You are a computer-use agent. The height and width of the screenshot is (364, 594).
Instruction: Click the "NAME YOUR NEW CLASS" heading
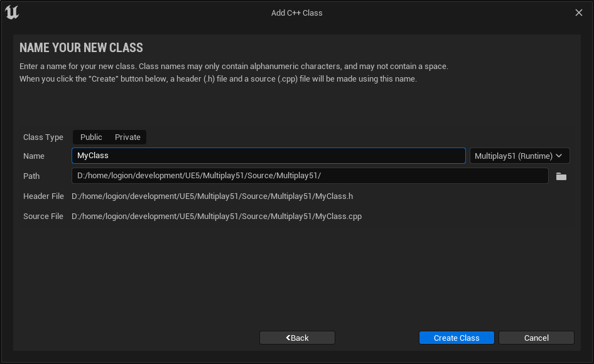coord(81,48)
